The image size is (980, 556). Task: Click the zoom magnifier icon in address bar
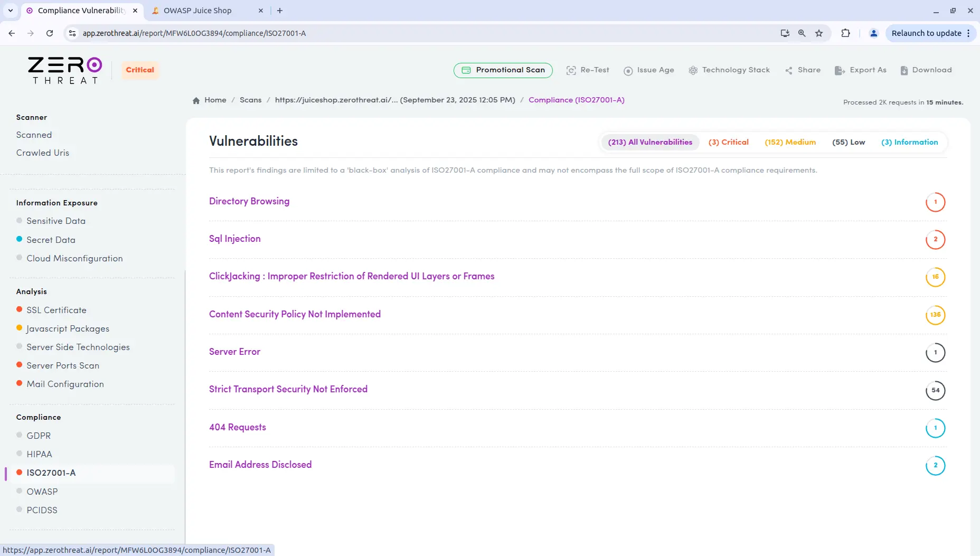[x=802, y=33]
